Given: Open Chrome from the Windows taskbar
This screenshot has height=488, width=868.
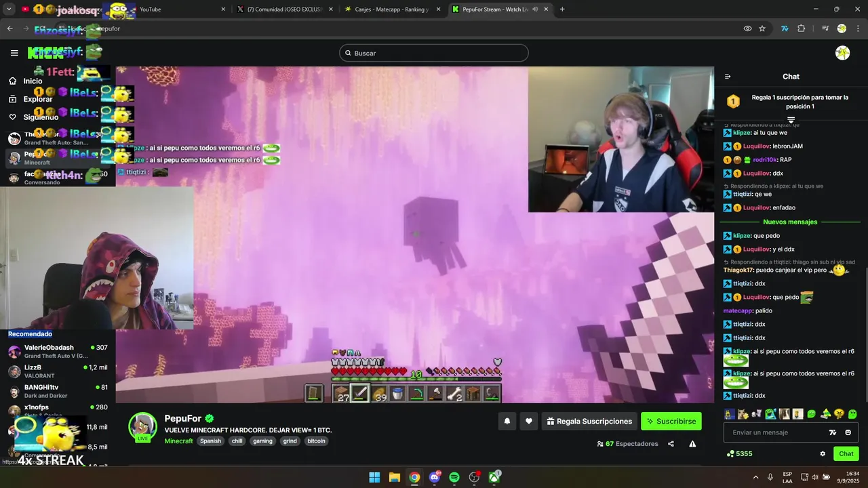Looking at the screenshot, I should 414,477.
